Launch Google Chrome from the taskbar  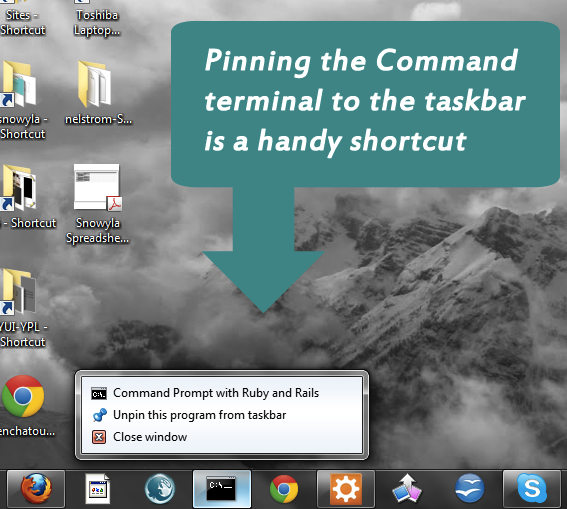[284, 489]
